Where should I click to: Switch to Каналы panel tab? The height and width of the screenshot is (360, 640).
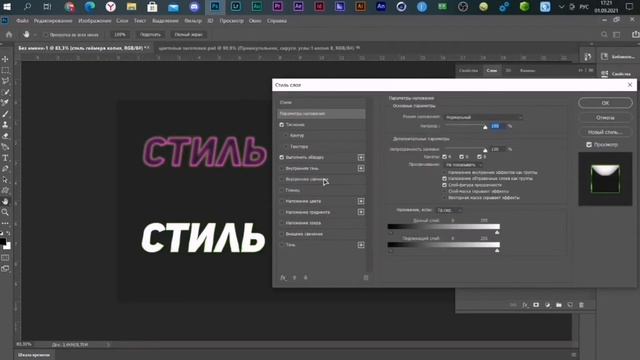click(527, 71)
